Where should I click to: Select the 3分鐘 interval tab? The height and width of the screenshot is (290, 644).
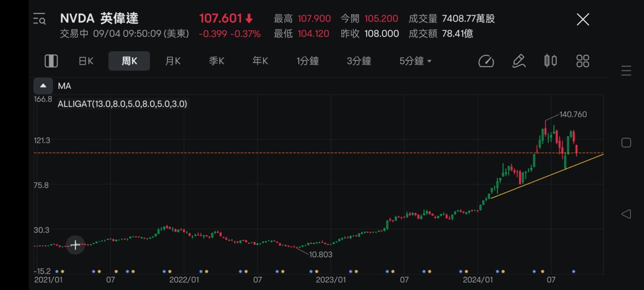[x=359, y=61]
